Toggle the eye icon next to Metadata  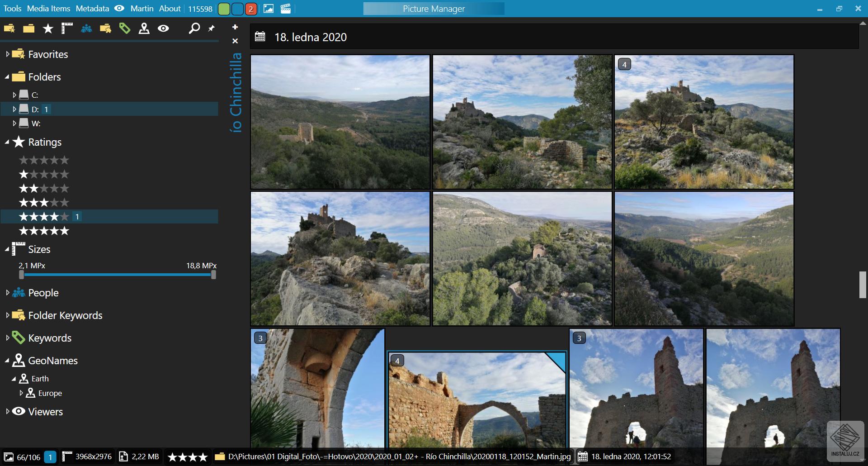click(119, 8)
